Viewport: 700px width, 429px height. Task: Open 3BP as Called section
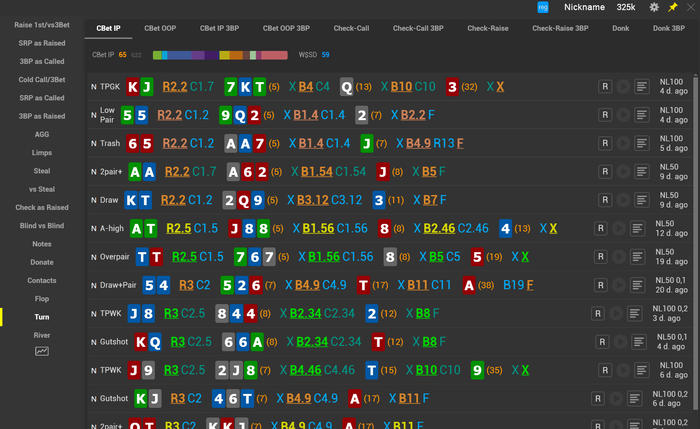click(x=42, y=62)
